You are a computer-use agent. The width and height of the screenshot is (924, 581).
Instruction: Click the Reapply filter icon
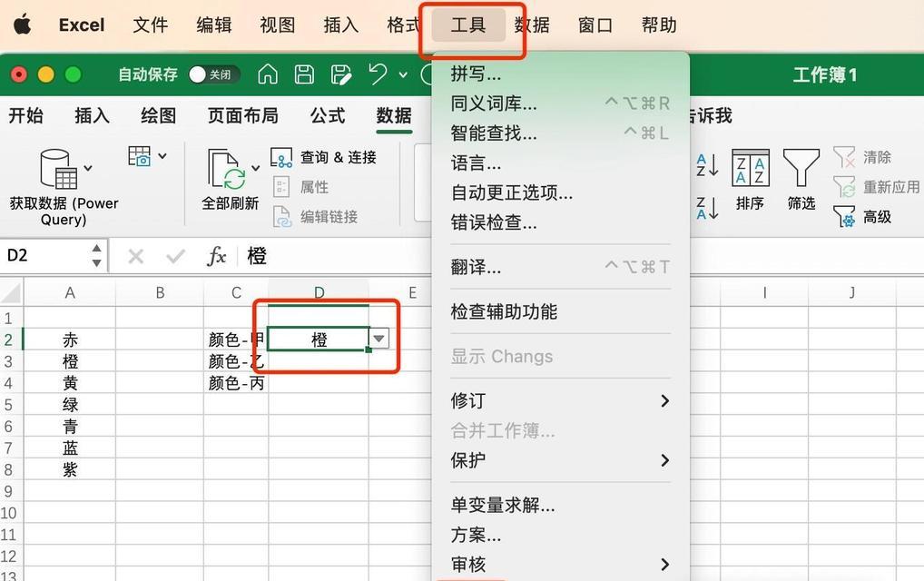coord(844,187)
